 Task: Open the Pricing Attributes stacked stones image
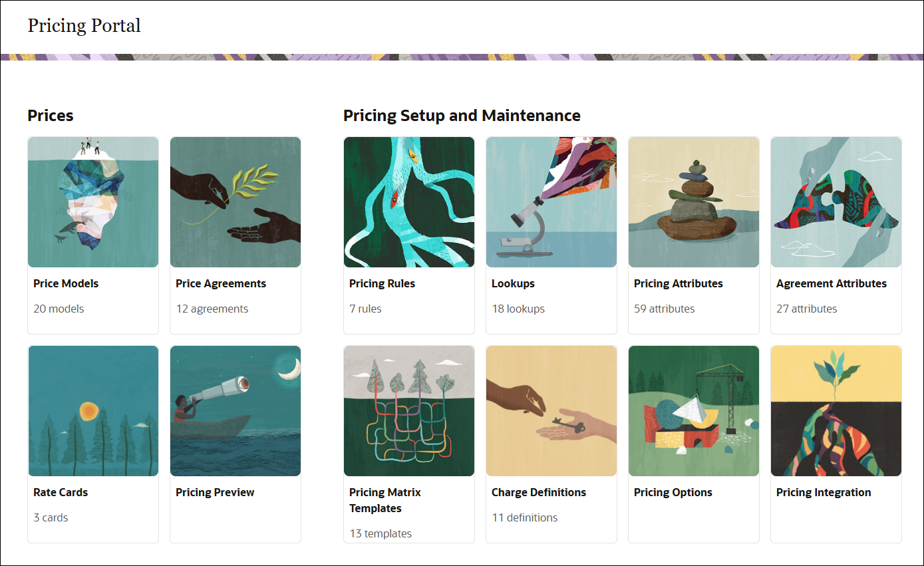tap(693, 202)
